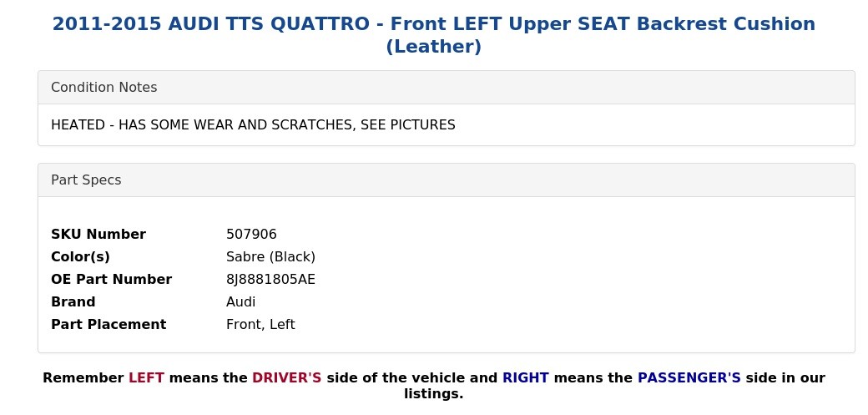
Task: Click the SKU Number label
Action: (98, 235)
